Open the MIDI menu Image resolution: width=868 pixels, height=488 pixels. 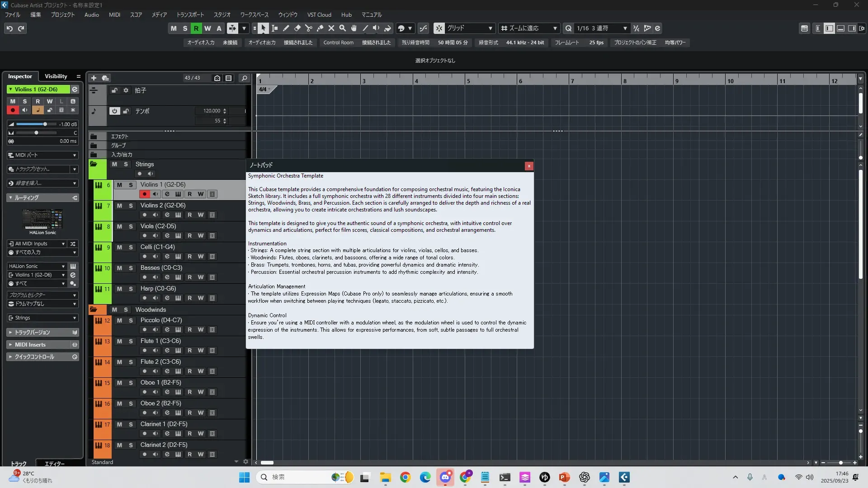coord(114,15)
